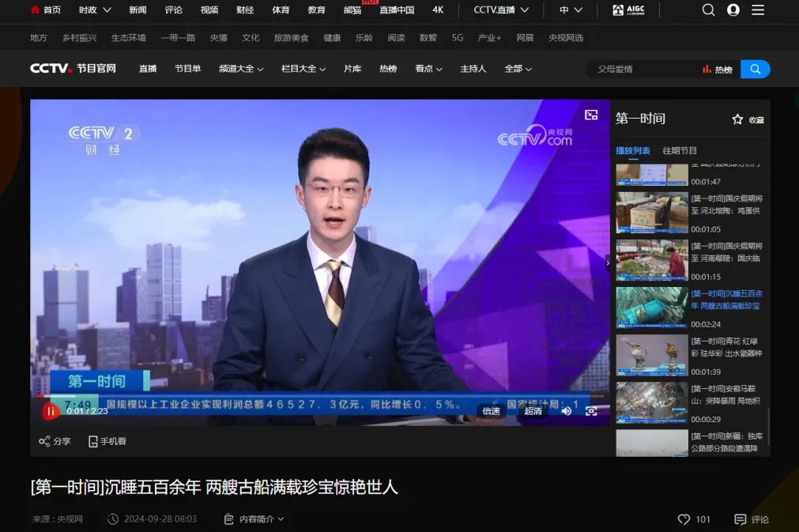Click the search magnifier icon in top bar

pos(709,10)
